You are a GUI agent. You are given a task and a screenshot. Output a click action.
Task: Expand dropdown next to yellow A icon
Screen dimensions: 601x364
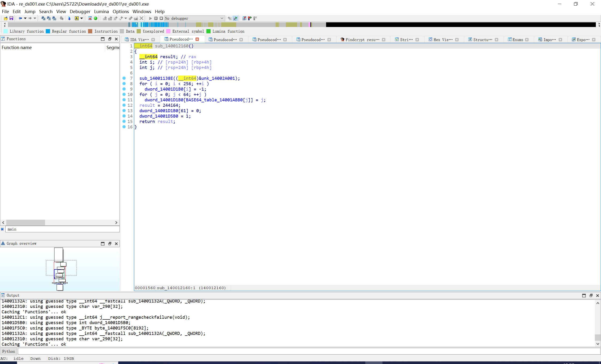82,18
